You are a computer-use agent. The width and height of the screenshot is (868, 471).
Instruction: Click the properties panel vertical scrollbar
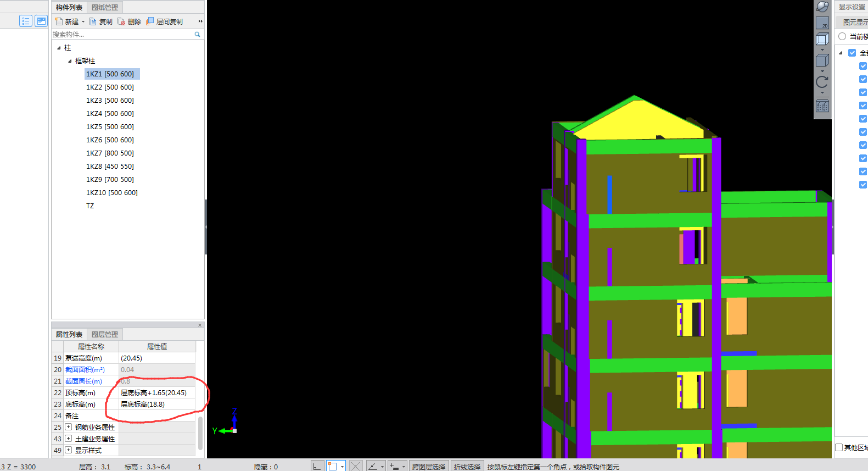[x=200, y=433]
